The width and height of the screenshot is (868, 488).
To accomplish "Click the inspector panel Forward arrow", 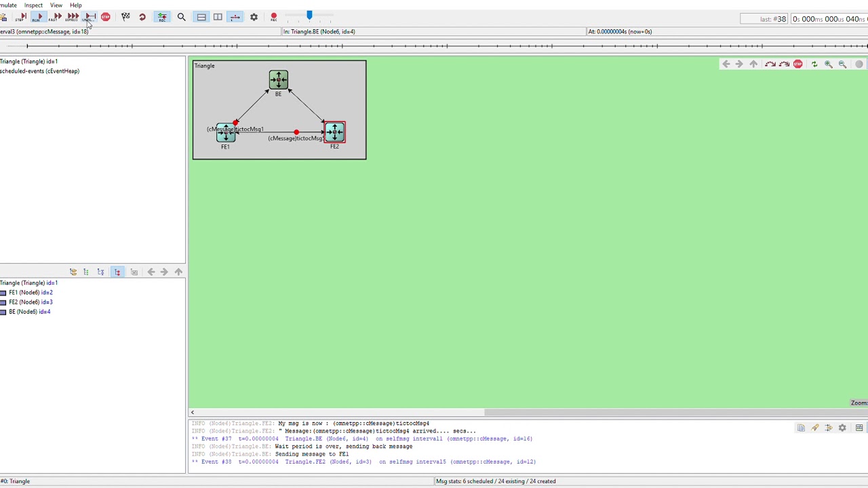I will pos(164,272).
